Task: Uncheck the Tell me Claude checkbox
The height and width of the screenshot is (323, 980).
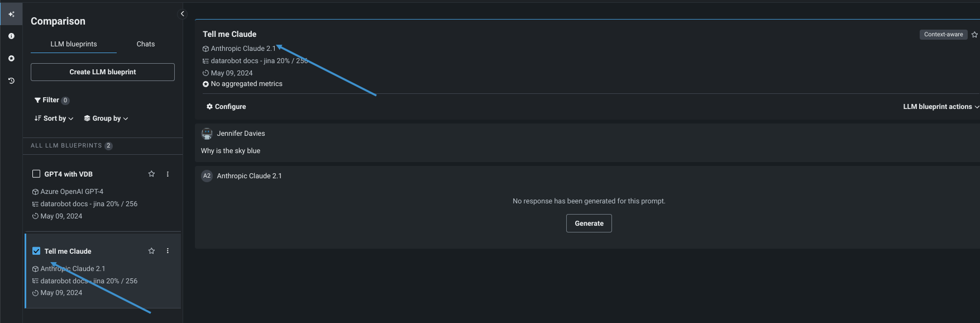Action: tap(36, 251)
